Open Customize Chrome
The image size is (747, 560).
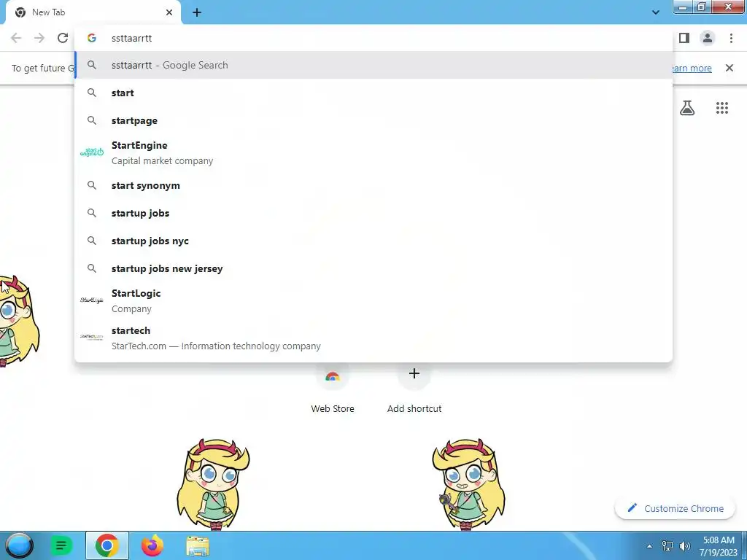click(x=675, y=508)
